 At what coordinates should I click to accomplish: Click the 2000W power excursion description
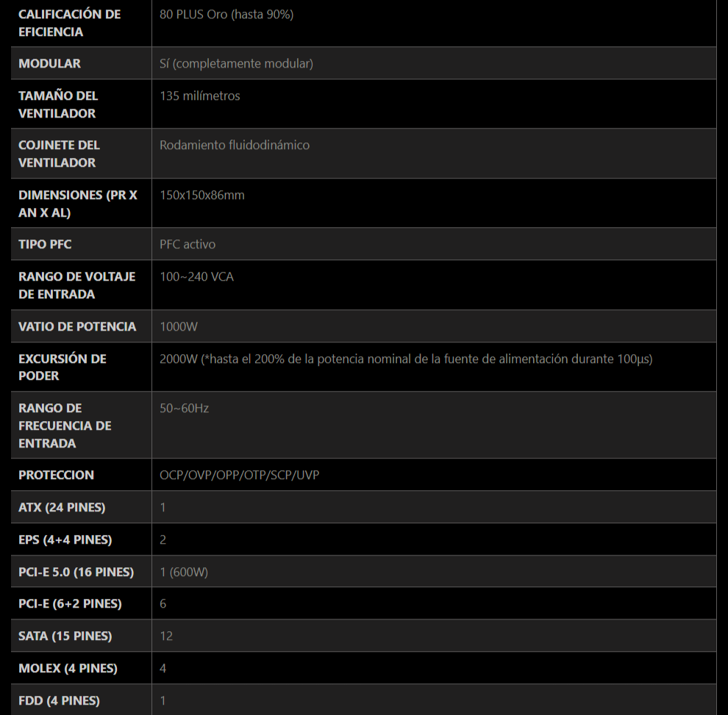click(x=406, y=359)
